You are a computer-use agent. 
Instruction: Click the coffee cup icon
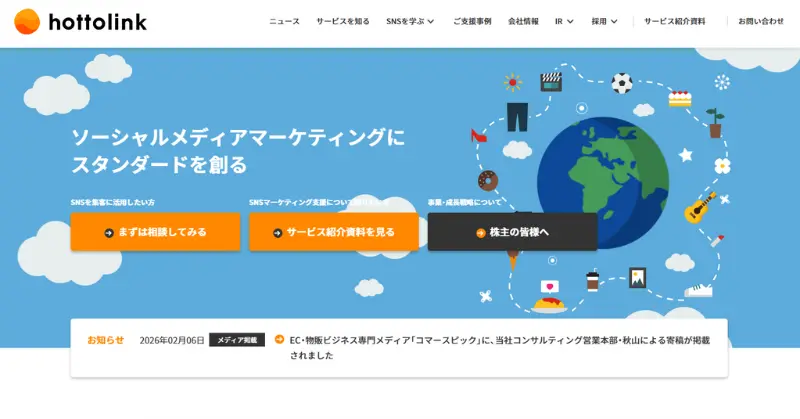592,281
